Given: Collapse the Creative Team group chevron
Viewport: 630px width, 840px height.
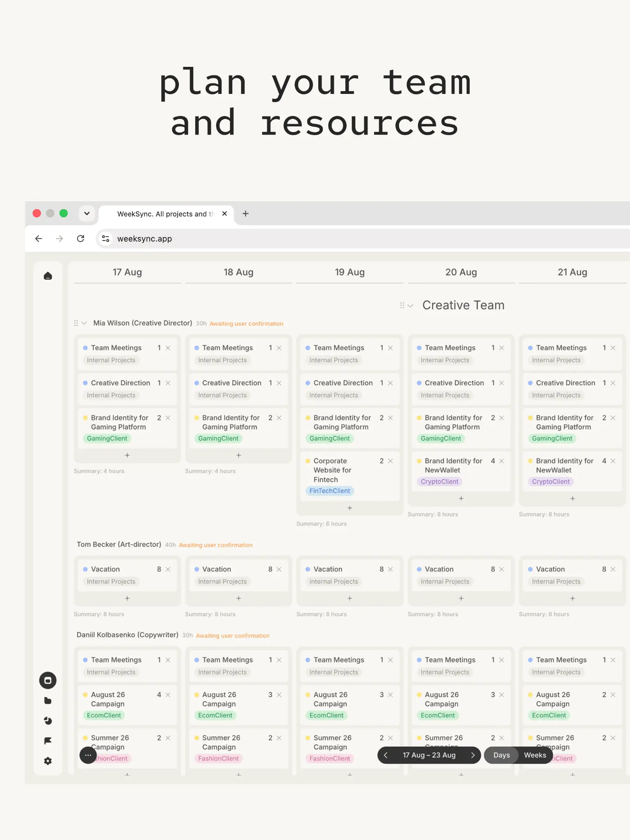Looking at the screenshot, I should coord(410,306).
